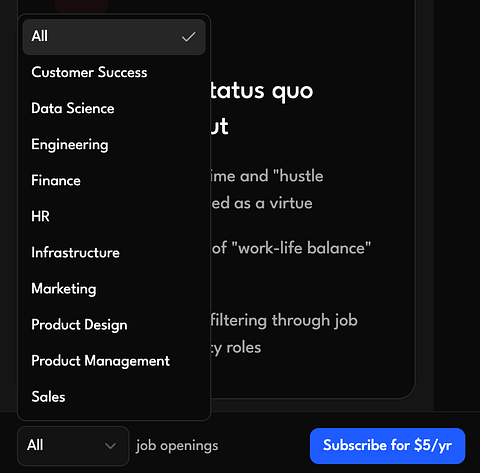Click the work-life balance paragraph text

[291, 248]
